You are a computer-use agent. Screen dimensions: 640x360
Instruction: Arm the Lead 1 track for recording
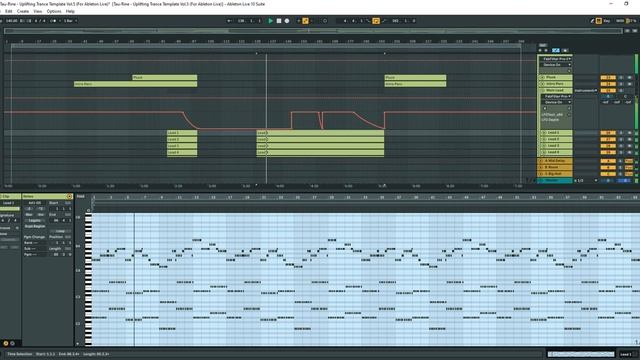click(x=629, y=133)
